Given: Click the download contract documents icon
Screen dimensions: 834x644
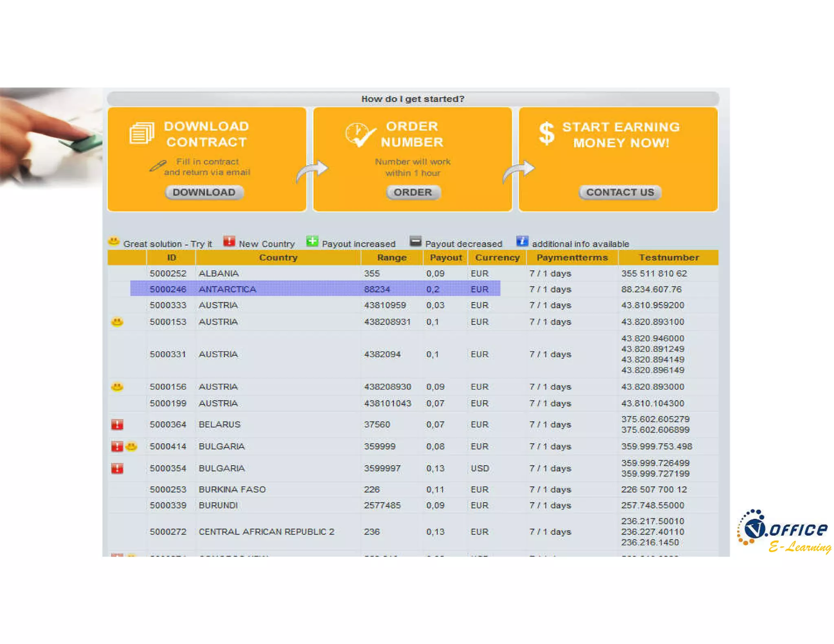Looking at the screenshot, I should pos(142,133).
